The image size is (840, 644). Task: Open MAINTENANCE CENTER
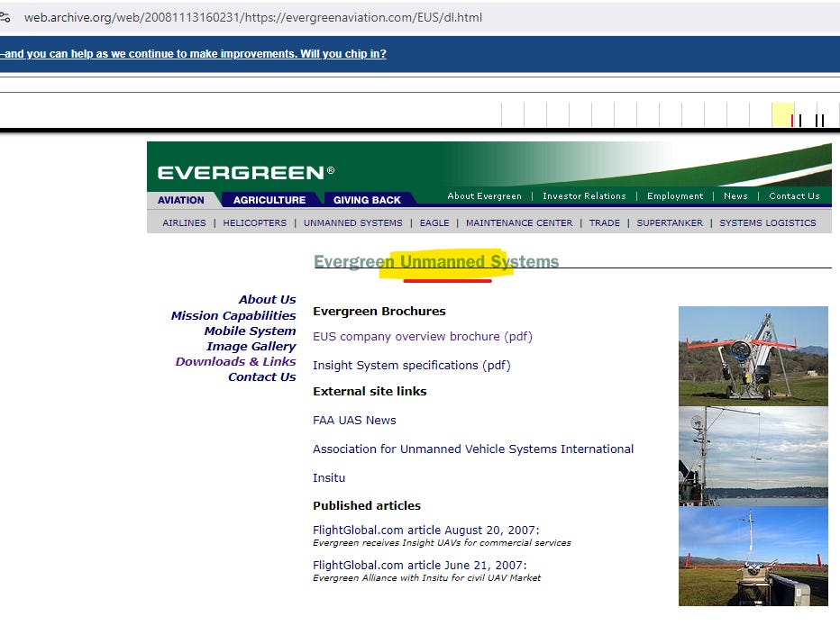[x=518, y=222]
